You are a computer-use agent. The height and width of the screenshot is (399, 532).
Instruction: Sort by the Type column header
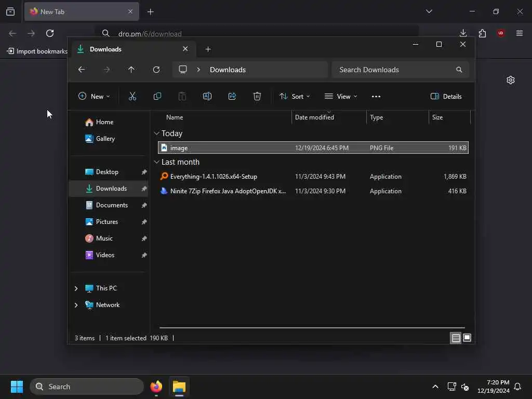coord(376,117)
